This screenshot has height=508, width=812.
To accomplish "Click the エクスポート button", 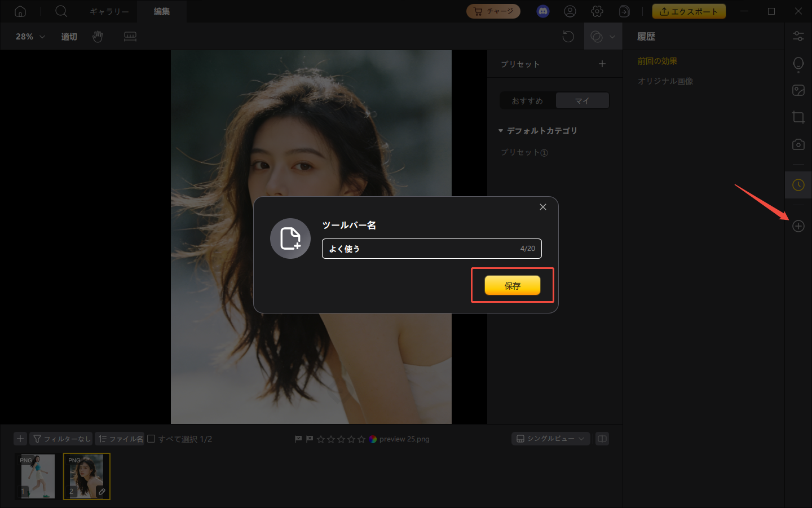I will [x=689, y=11].
